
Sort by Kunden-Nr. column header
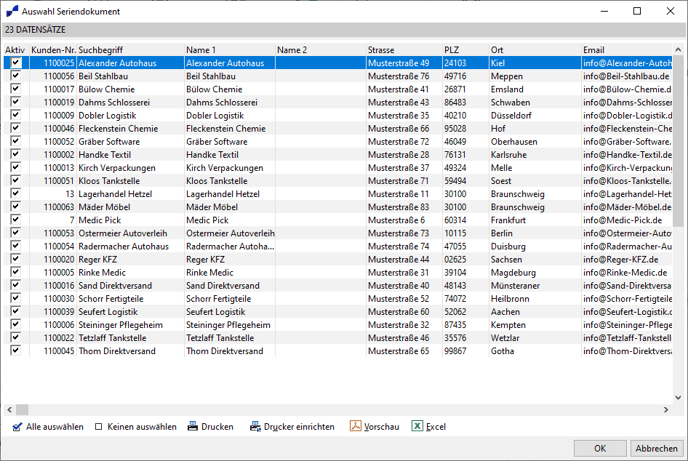click(x=53, y=50)
